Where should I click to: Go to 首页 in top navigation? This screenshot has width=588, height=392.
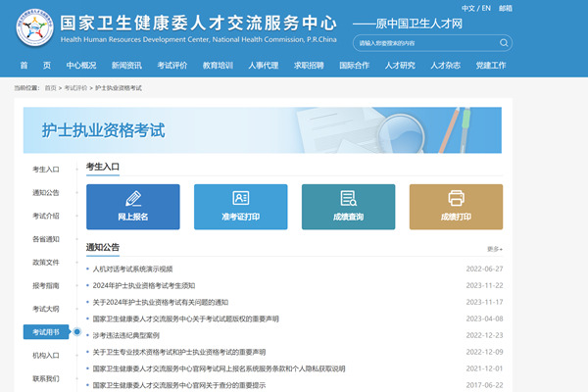point(35,66)
